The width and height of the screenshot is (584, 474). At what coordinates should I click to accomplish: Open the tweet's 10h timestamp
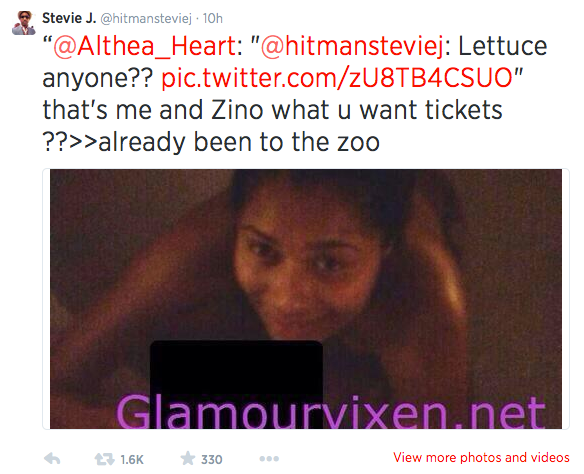tap(213, 18)
